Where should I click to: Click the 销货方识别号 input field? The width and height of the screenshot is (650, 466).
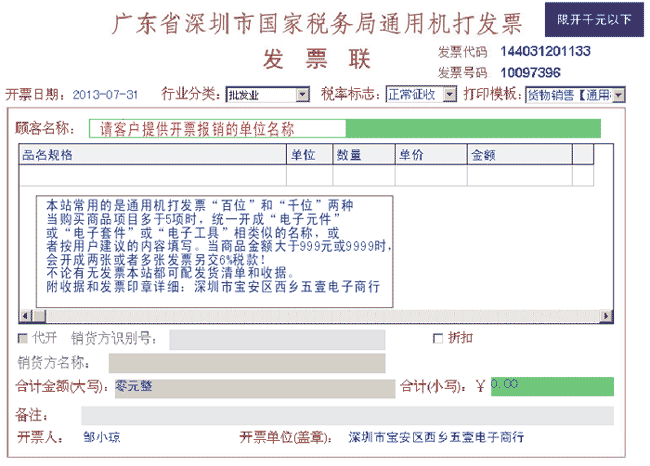point(277,339)
